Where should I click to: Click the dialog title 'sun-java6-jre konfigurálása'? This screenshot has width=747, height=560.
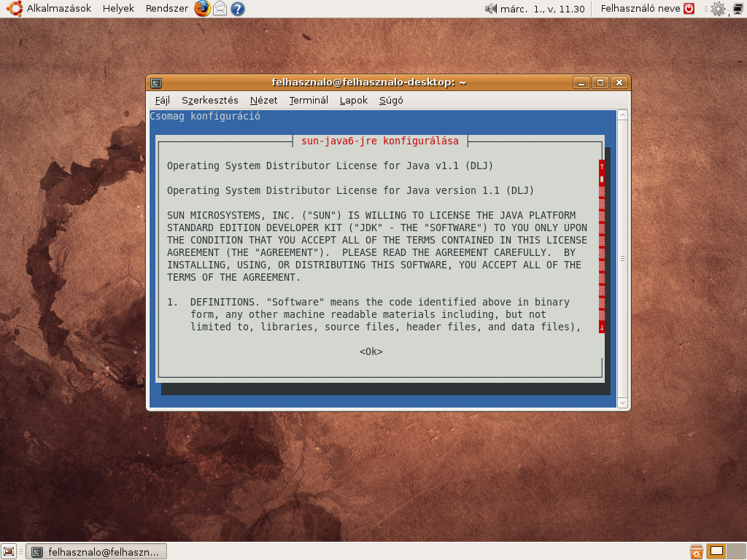(380, 141)
